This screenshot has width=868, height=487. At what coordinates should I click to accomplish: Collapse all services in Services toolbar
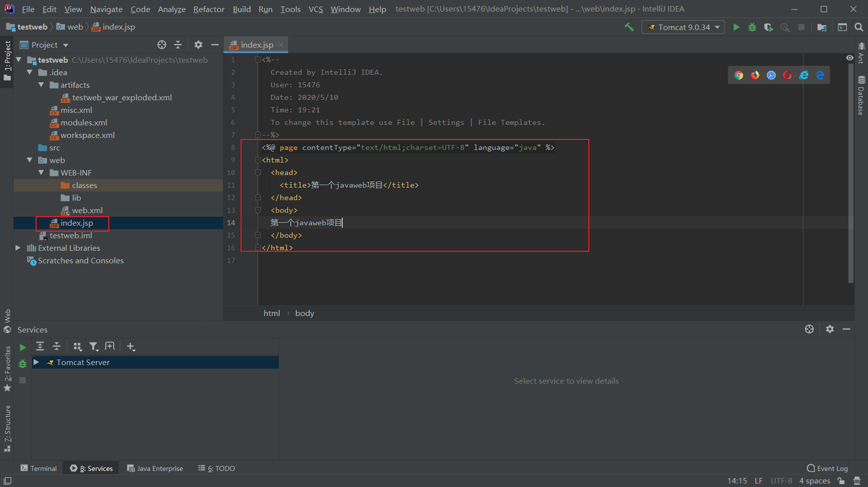tap(57, 346)
